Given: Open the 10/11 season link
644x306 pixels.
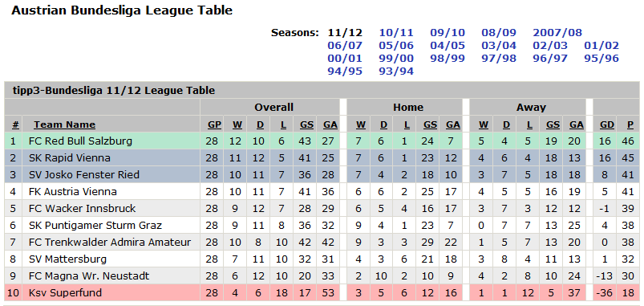Looking at the screenshot, I should [x=396, y=33].
